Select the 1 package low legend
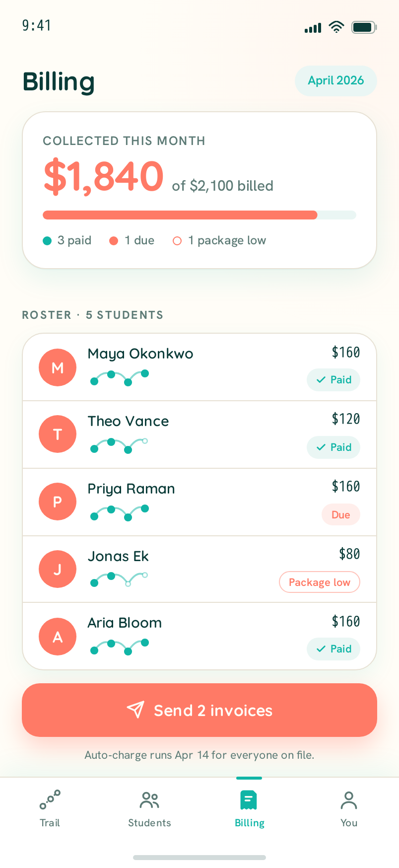This screenshot has height=868, width=399. pyautogui.click(x=219, y=240)
